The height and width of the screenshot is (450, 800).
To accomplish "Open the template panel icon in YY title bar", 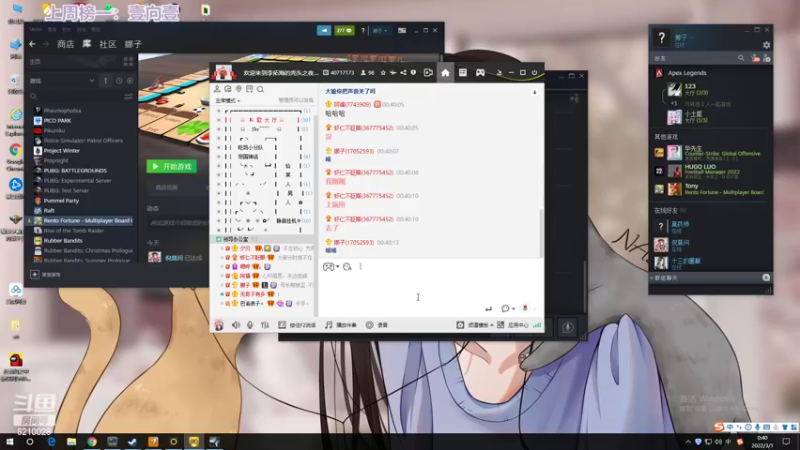I will tap(463, 73).
